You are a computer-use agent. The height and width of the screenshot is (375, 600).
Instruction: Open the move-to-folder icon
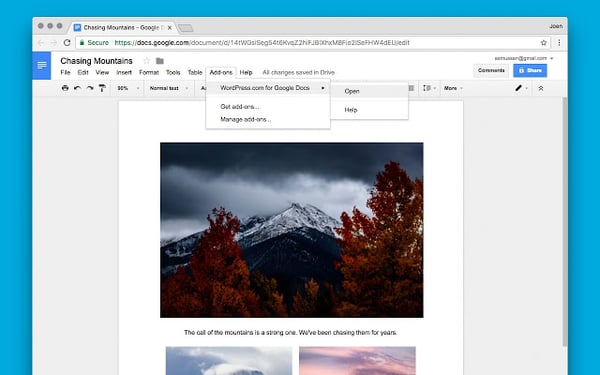click(160, 61)
